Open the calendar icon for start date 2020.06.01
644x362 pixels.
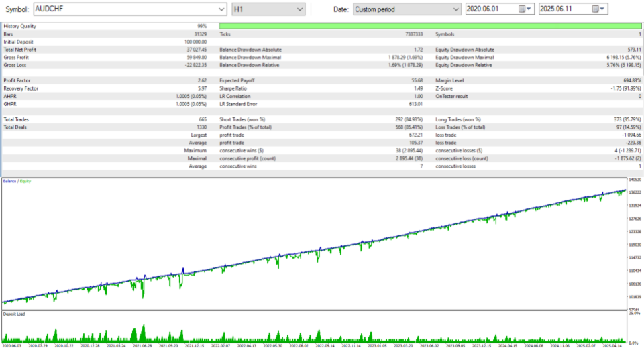point(522,9)
